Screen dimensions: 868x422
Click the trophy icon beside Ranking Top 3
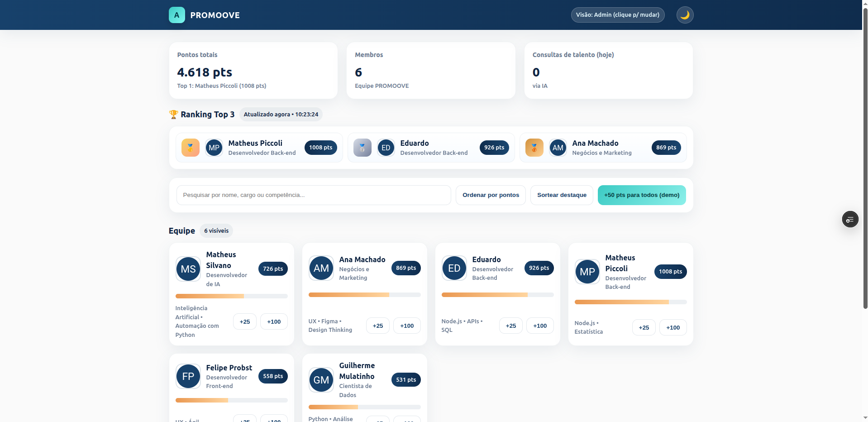[173, 115]
